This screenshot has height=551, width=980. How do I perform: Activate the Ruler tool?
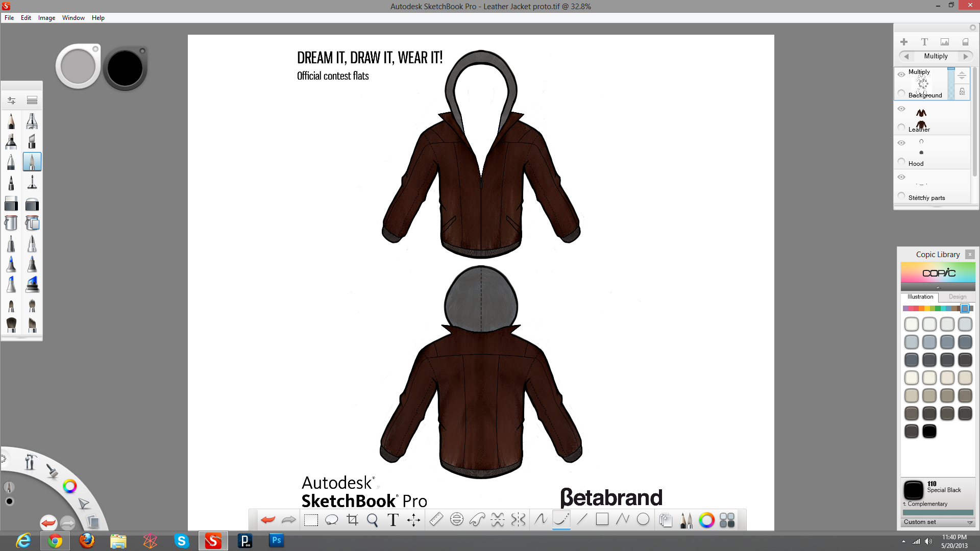436,519
